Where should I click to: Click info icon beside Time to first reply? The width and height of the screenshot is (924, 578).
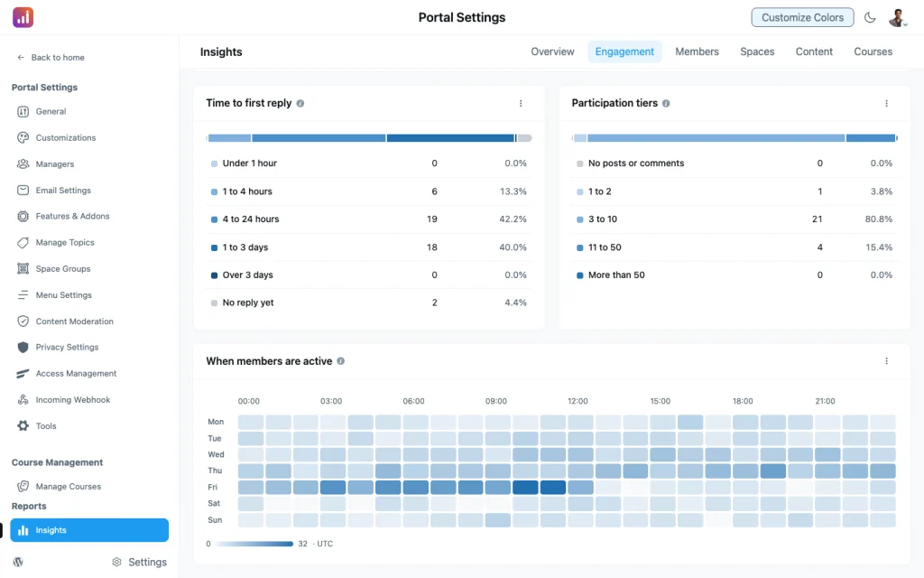(x=300, y=103)
